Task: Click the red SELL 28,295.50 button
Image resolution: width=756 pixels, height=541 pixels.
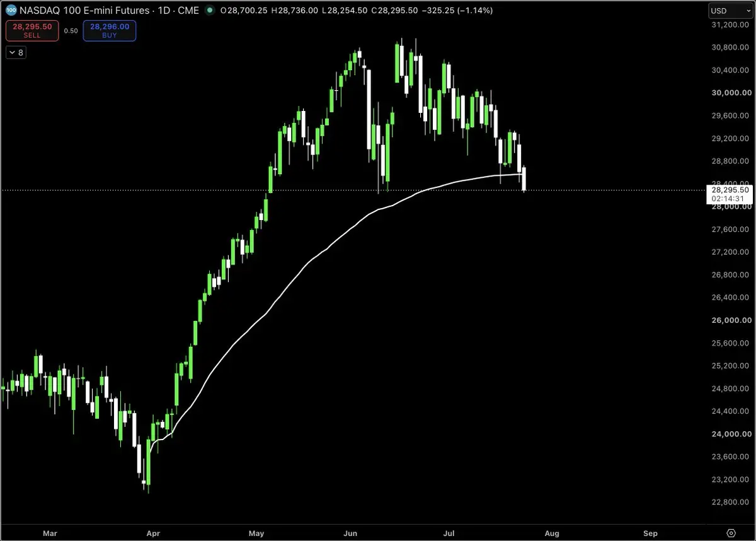Action: pyautogui.click(x=32, y=31)
